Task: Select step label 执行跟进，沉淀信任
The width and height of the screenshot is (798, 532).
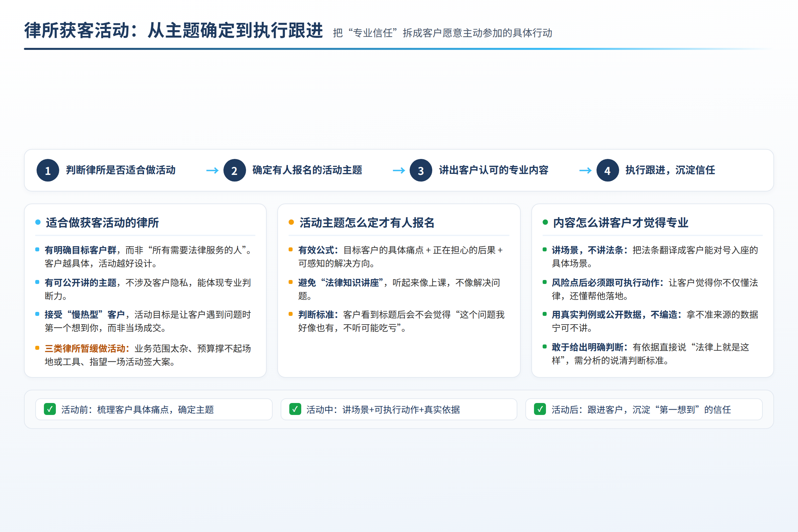Action: pos(670,170)
